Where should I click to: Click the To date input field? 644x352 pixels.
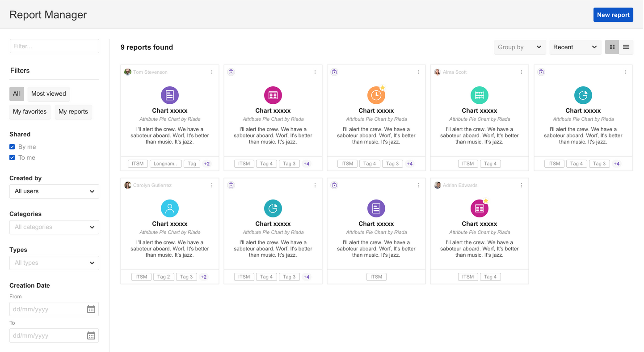pyautogui.click(x=54, y=335)
